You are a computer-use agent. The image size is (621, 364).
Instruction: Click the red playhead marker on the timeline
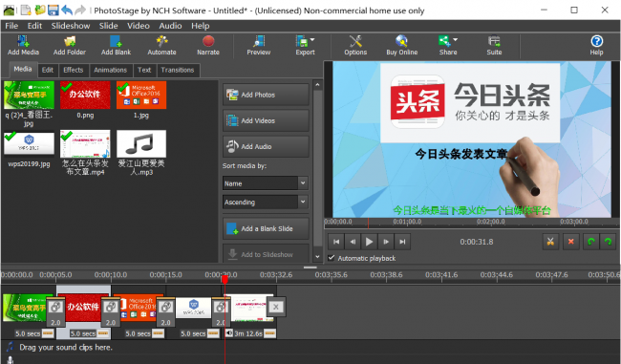coord(225,280)
